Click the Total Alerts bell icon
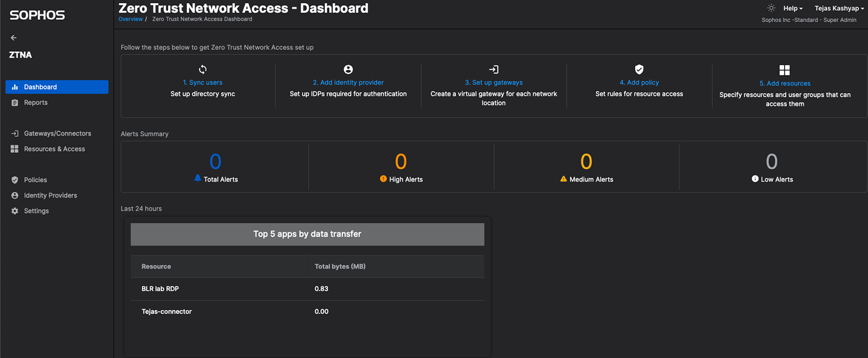The width and height of the screenshot is (868, 358). (198, 178)
